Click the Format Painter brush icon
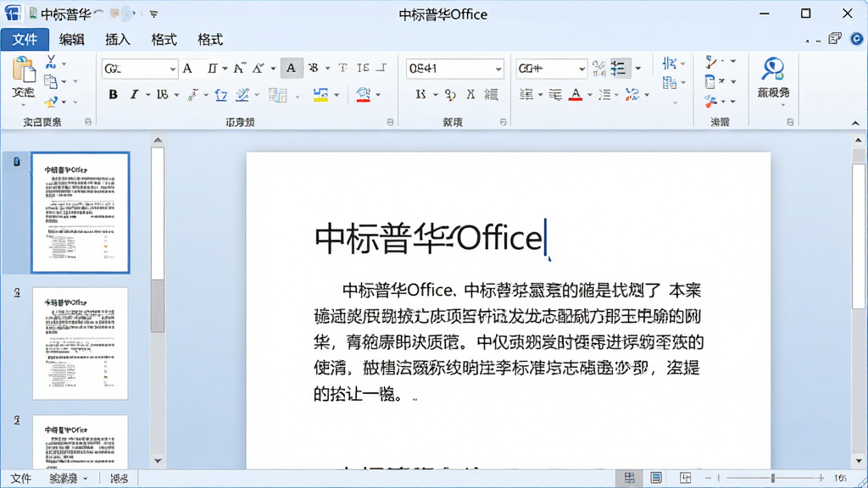This screenshot has height=488, width=868. coord(51,102)
